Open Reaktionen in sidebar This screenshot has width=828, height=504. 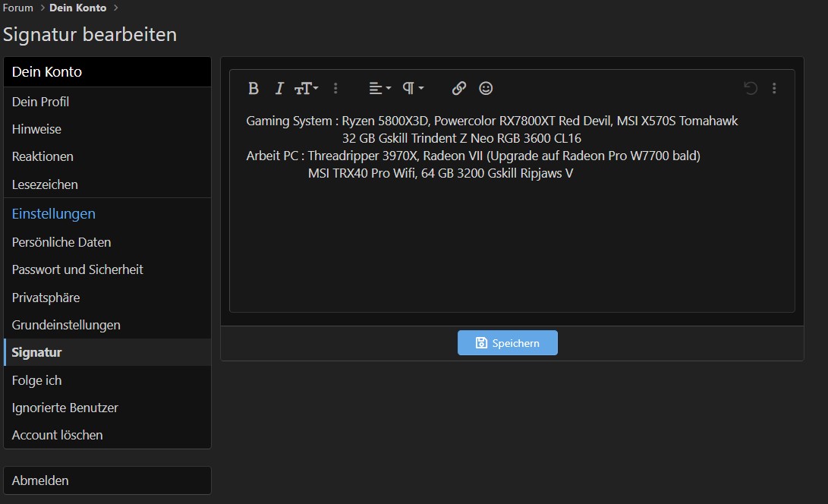(107, 156)
